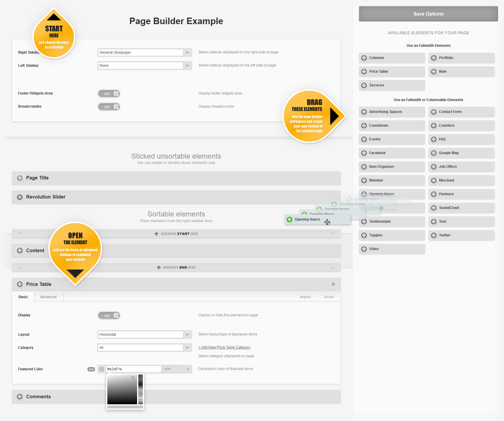The image size is (504, 421).
Task: Click the Add New Price Table Category link
Action: click(224, 347)
